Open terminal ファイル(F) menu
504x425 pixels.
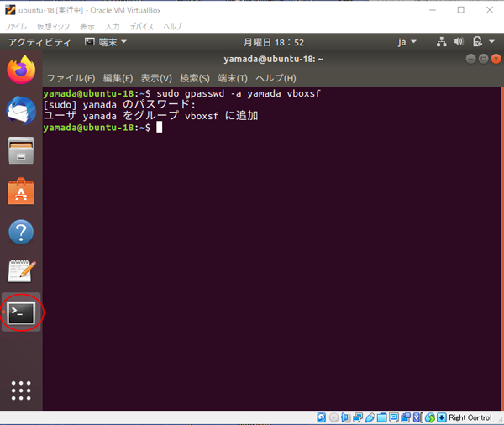tap(71, 78)
